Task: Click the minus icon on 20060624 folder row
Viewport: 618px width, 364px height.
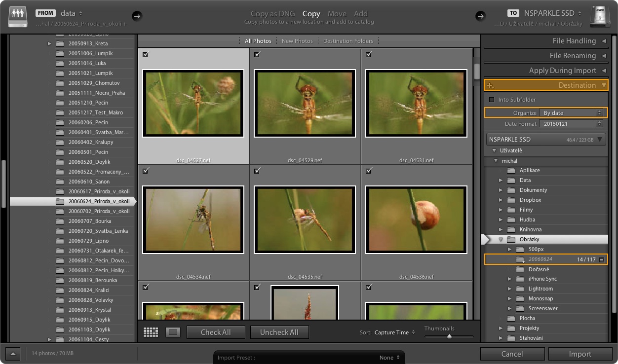Action: [x=602, y=259]
